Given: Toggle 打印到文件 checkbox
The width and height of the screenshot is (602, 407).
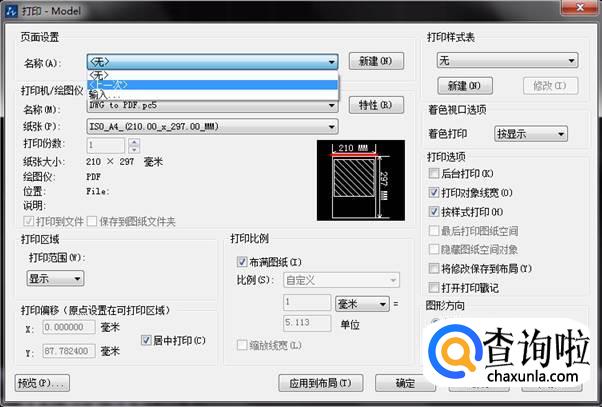Looking at the screenshot, I should point(28,221).
